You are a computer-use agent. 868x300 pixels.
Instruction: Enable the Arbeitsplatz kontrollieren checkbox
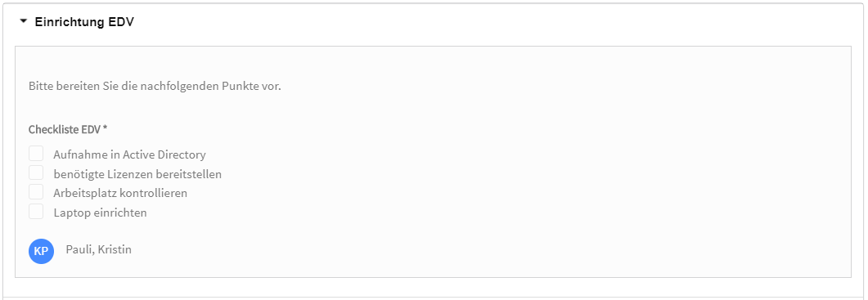pos(36,193)
